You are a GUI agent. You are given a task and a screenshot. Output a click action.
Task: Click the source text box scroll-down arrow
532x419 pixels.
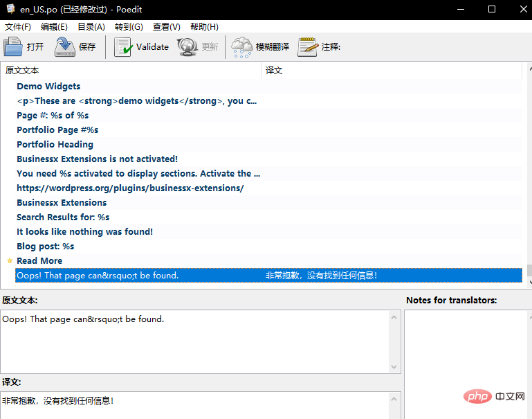click(394, 366)
